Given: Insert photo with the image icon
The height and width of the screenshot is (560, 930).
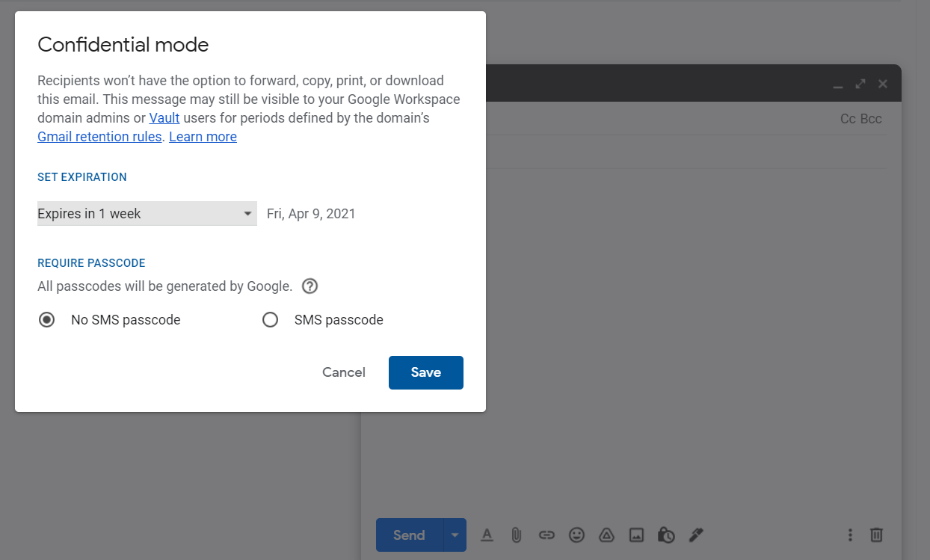Looking at the screenshot, I should (636, 535).
